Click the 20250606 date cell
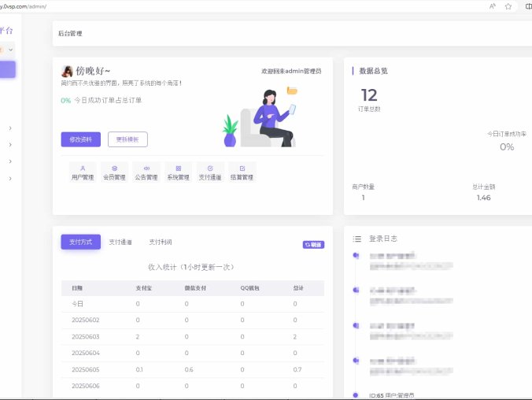 [86, 386]
